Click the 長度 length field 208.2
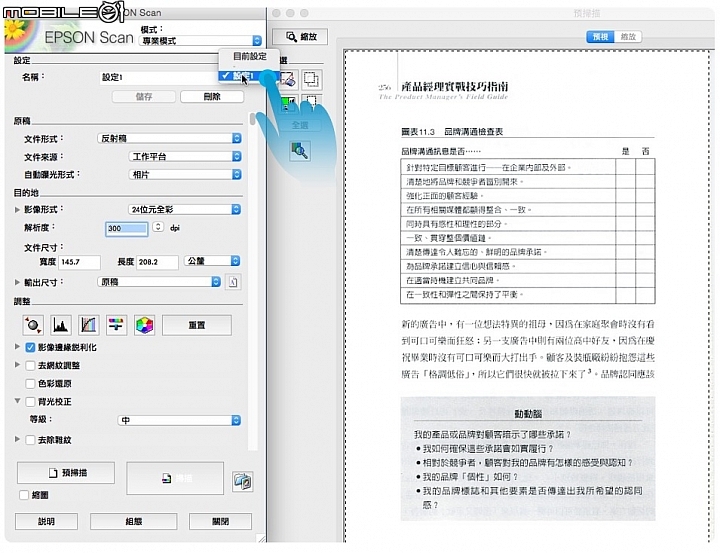720x553 pixels. pyautogui.click(x=157, y=262)
